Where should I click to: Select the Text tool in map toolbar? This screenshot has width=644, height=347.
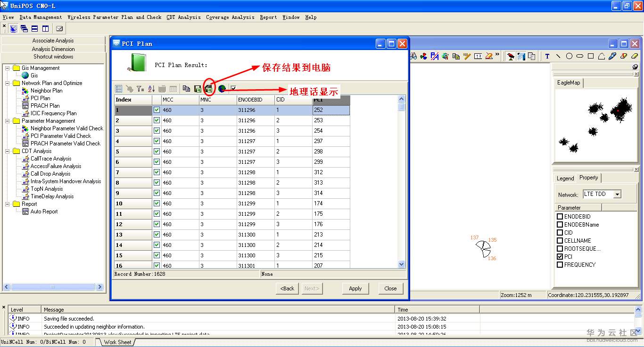pyautogui.click(x=547, y=56)
